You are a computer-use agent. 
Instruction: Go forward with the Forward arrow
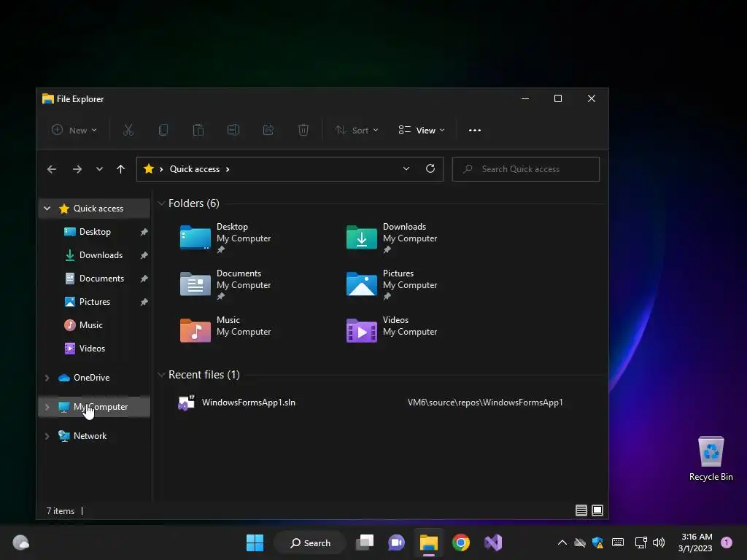pyautogui.click(x=77, y=169)
